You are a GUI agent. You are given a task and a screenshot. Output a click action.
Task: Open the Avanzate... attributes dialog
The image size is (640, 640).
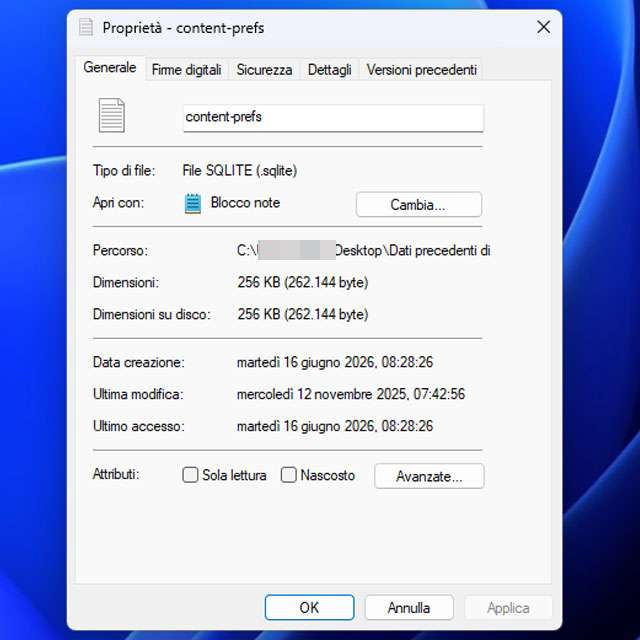coord(429,476)
